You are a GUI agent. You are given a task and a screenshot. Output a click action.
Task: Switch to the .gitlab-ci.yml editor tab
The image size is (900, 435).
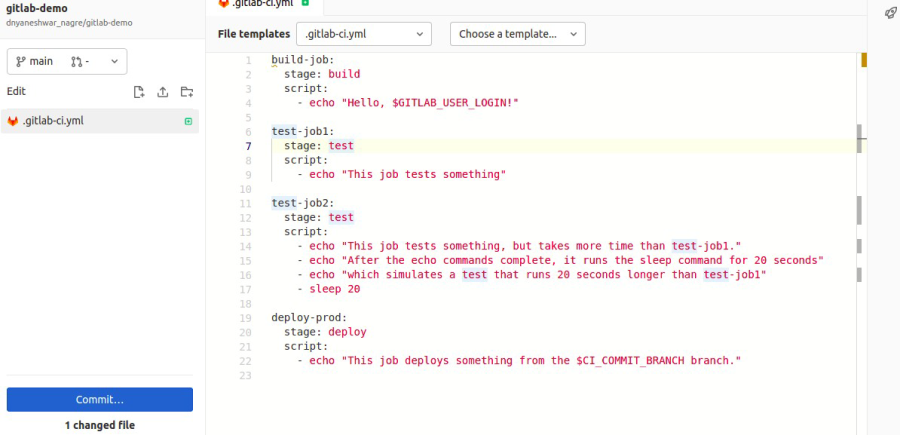[x=264, y=3]
